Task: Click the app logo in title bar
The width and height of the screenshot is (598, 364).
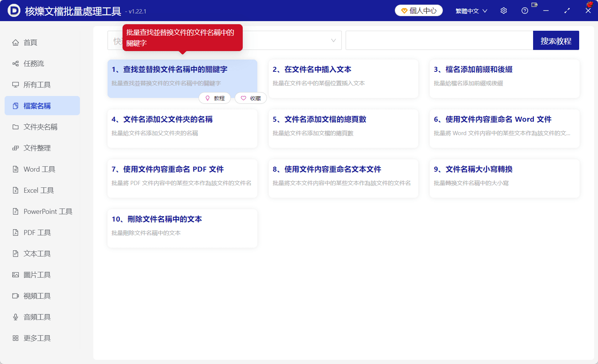Action: click(x=14, y=10)
